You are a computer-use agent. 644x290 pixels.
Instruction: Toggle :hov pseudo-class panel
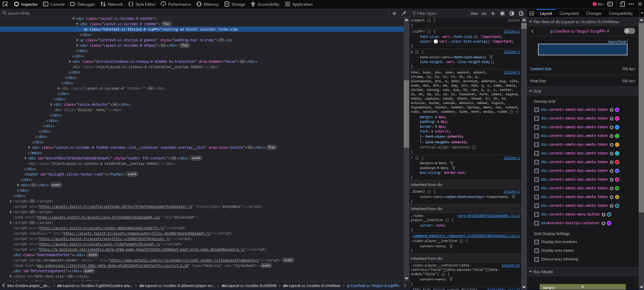[x=474, y=13]
